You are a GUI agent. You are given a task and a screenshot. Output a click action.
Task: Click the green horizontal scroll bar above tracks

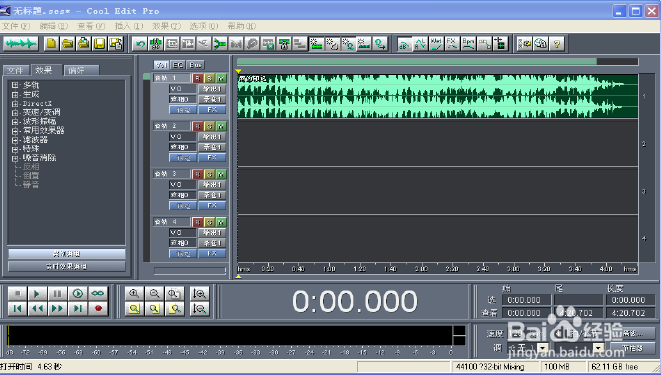pyautogui.click(x=417, y=62)
